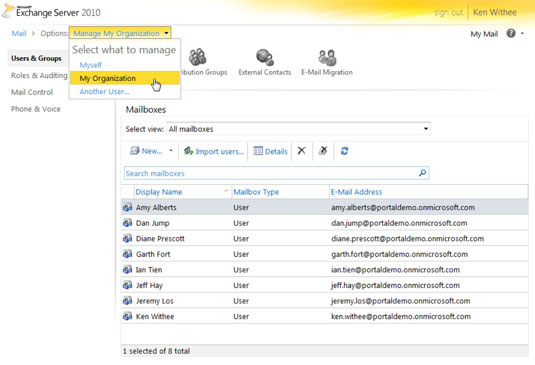
Task: Click the Mail breadcrumb link
Action: (19, 33)
